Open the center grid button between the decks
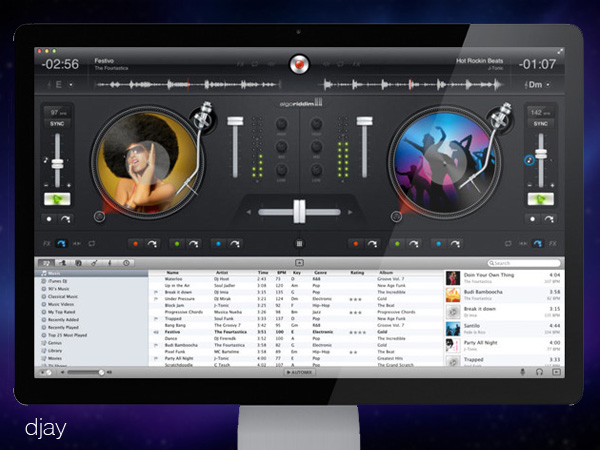The height and width of the screenshot is (450, 600). pyautogui.click(x=299, y=243)
